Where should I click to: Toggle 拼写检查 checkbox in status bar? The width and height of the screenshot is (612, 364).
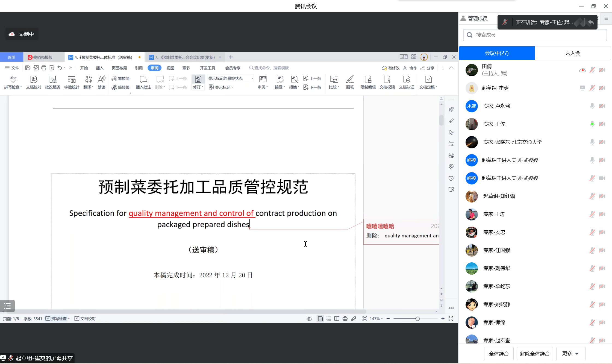48,319
